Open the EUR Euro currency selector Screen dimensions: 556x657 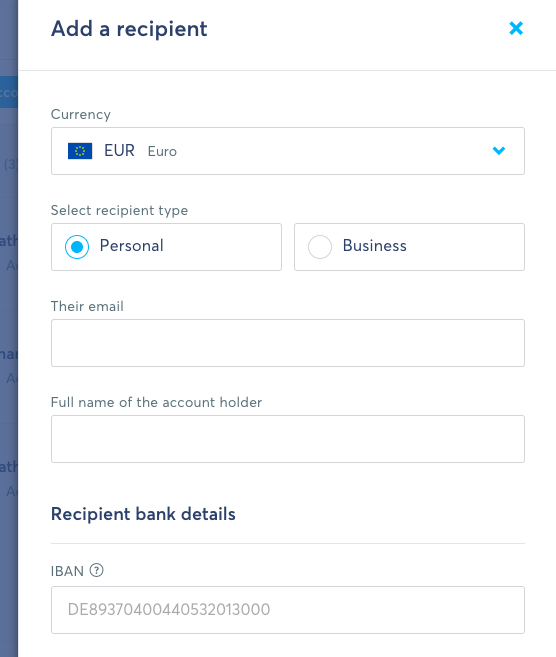tap(288, 151)
